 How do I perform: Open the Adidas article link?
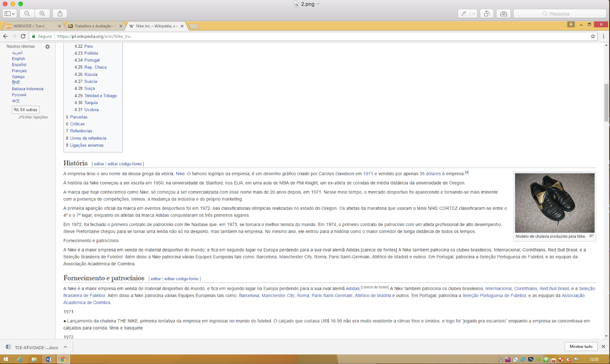click(x=352, y=289)
